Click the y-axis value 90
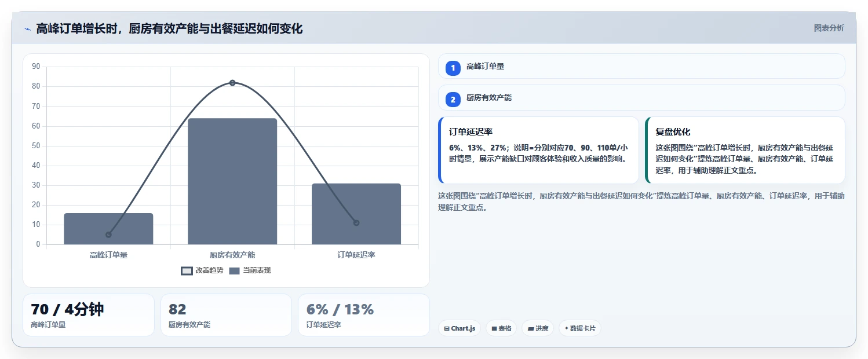The width and height of the screenshot is (868, 359). coord(36,67)
